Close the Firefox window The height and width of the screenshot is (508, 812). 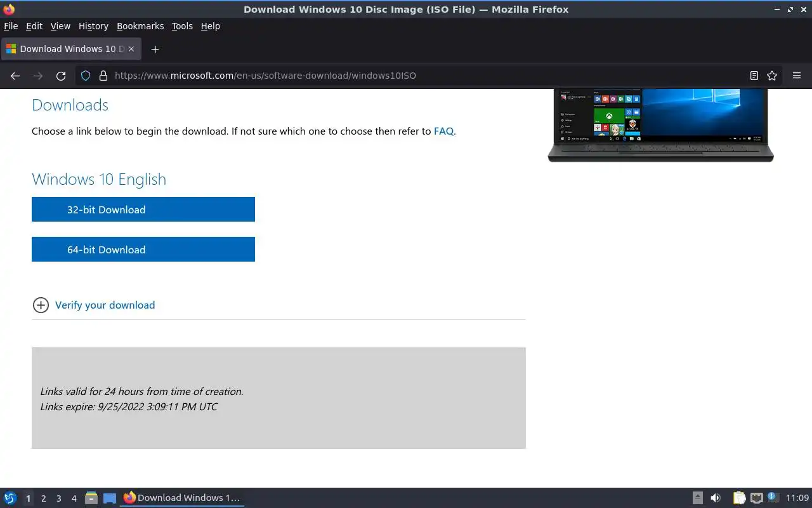click(803, 10)
